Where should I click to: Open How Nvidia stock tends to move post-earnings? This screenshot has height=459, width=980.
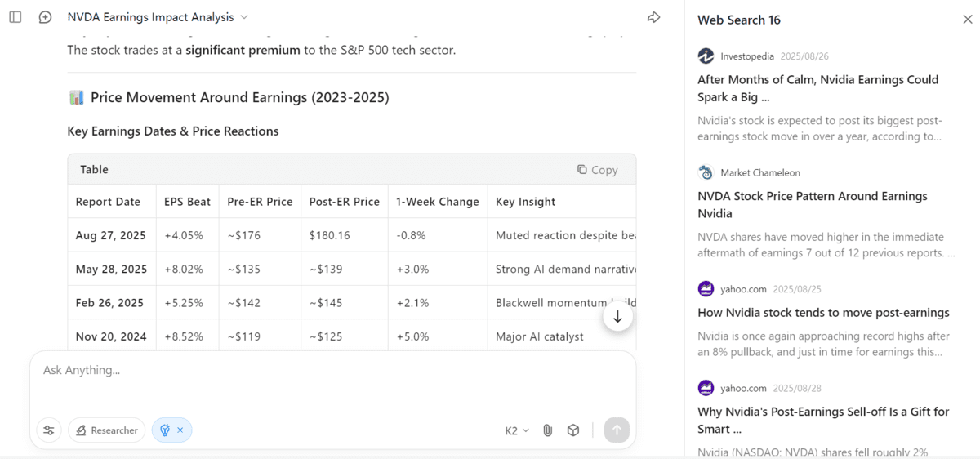[x=823, y=313]
